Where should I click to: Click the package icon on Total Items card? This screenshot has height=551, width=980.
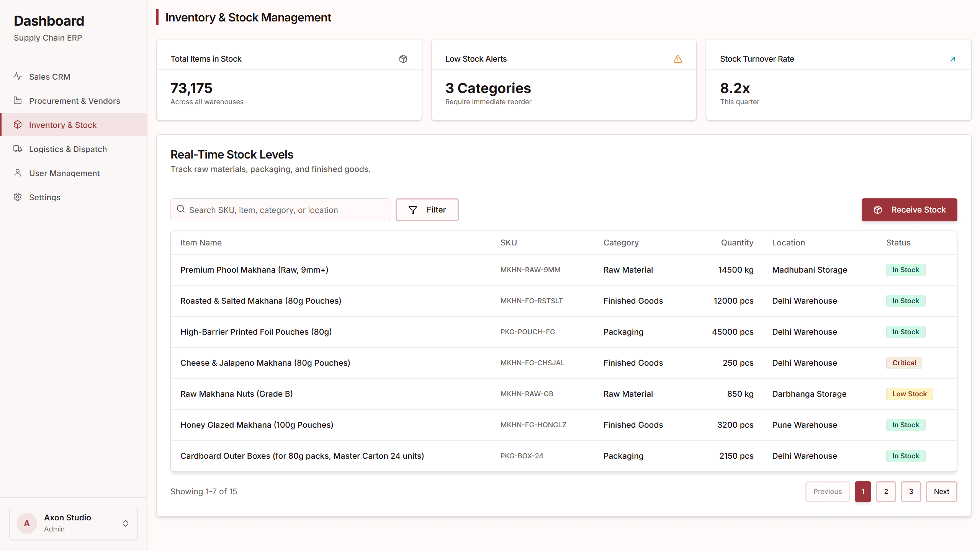coord(403,59)
